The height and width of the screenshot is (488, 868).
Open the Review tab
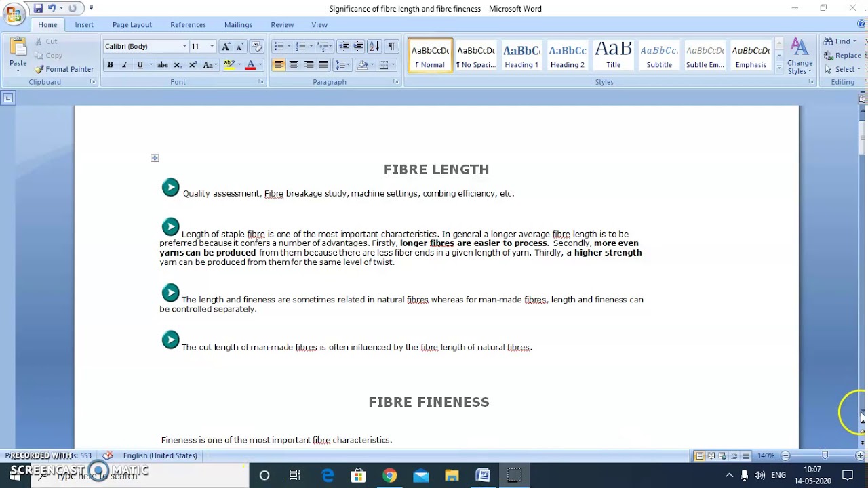click(x=282, y=24)
